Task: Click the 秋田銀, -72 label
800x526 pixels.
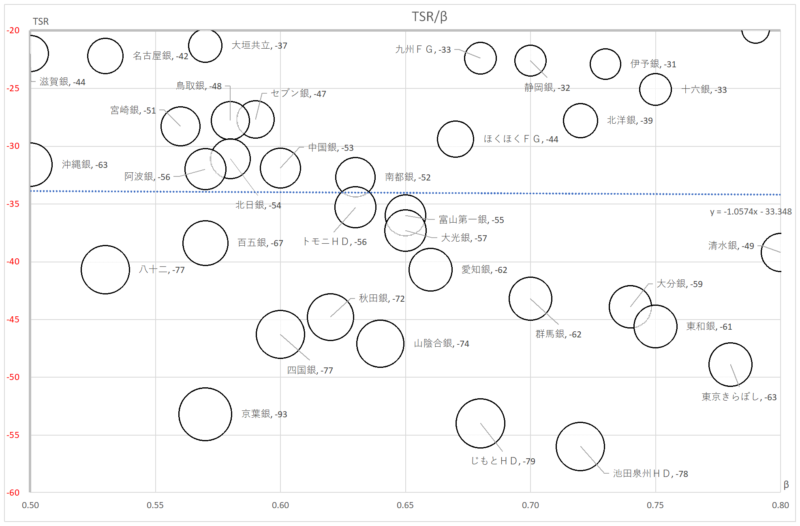Action: [x=382, y=298]
